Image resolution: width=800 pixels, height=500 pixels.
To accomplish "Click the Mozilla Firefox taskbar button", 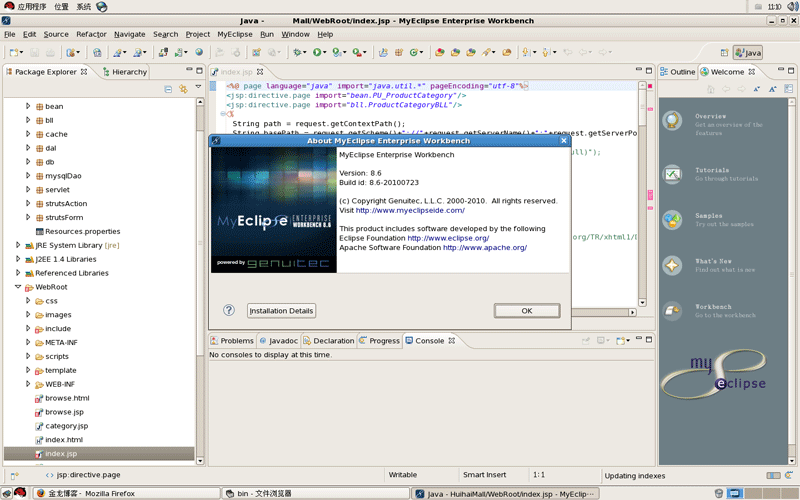I will click(x=127, y=493).
